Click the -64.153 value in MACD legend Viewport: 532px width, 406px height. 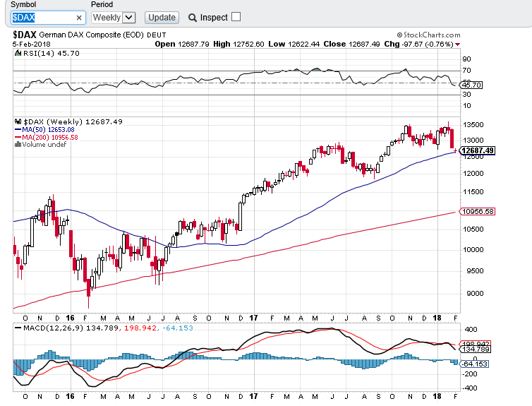(x=177, y=328)
